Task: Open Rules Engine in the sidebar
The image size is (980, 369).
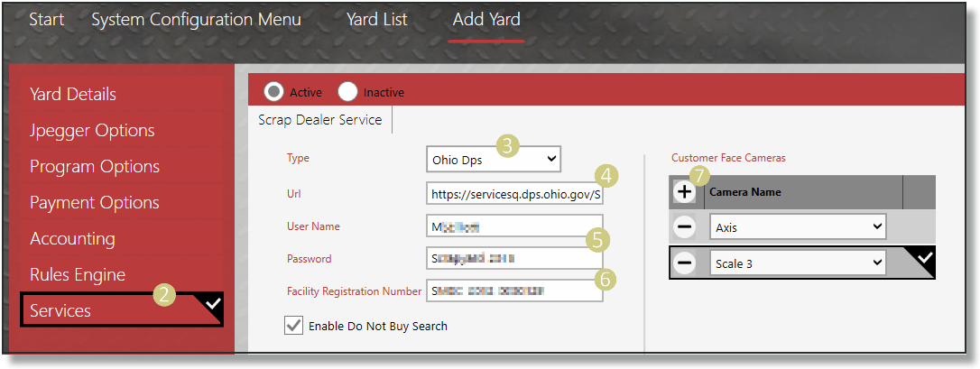Action: [x=78, y=274]
